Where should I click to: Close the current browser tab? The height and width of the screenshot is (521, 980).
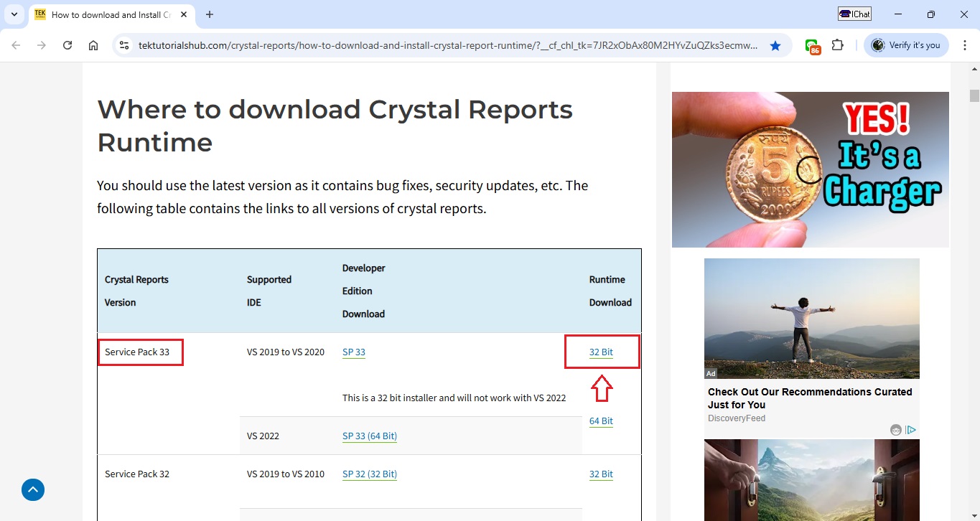(182, 14)
